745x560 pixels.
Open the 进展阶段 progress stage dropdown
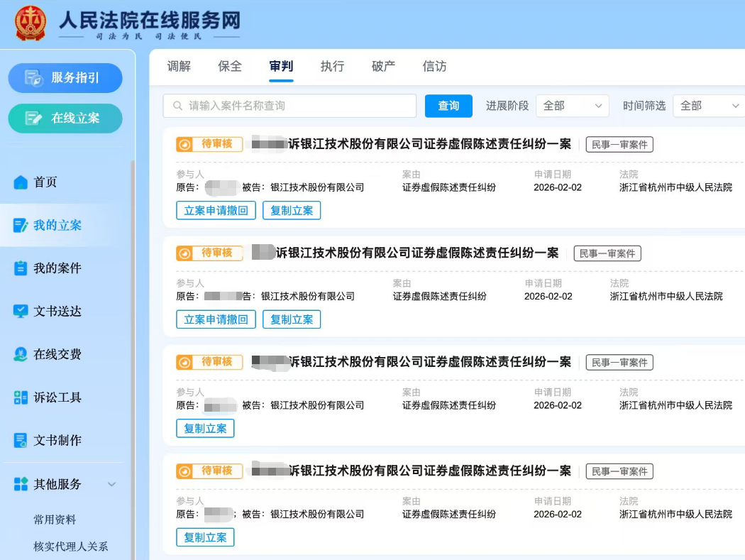(572, 105)
